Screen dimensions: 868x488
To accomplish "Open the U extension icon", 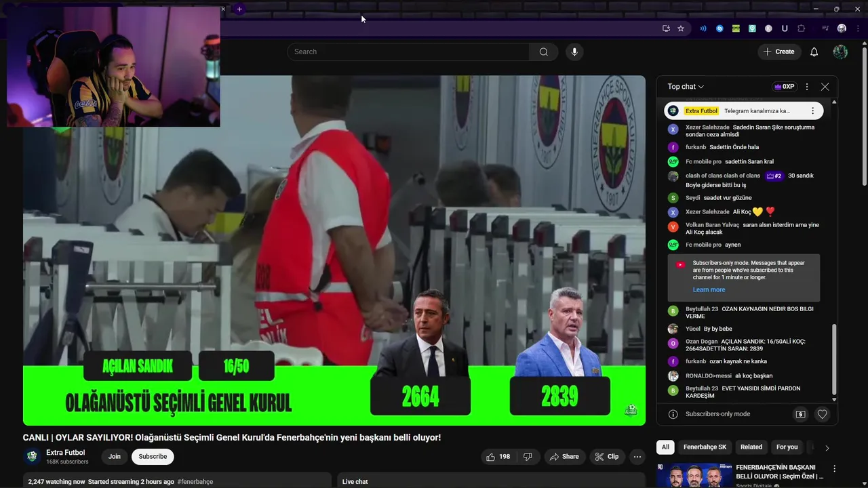I will click(x=785, y=28).
